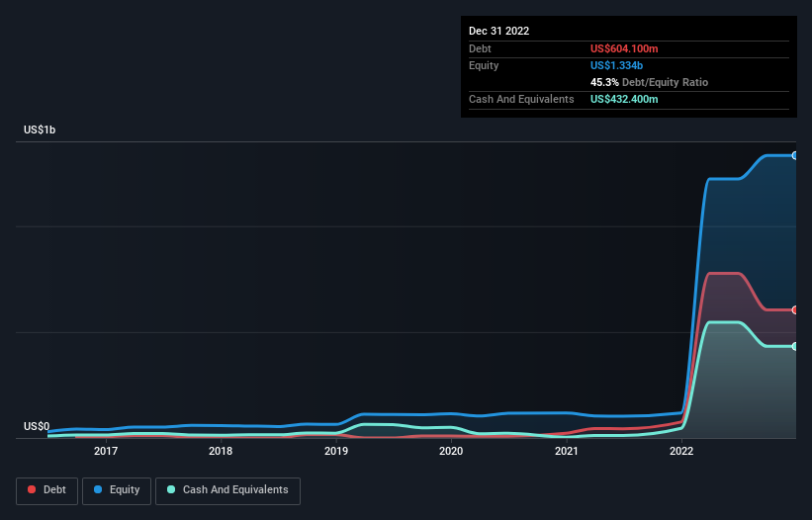Select the 2022 x-axis label
This screenshot has width=812, height=520.
coord(681,451)
